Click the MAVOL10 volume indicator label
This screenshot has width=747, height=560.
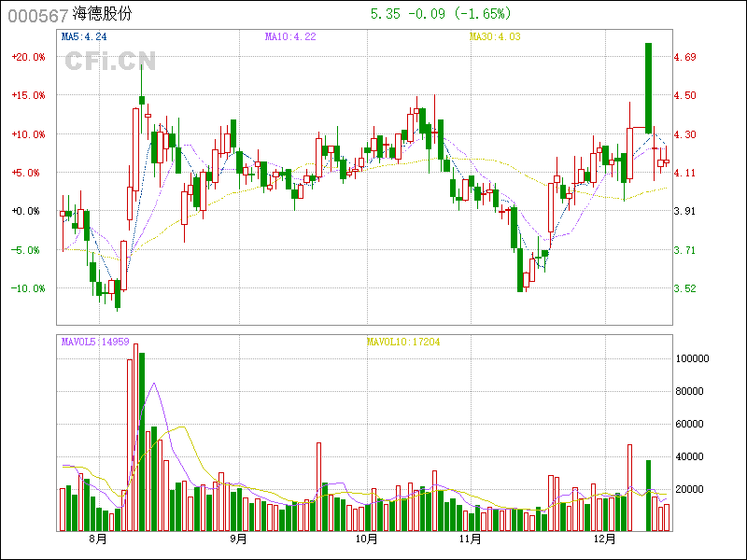click(x=402, y=342)
